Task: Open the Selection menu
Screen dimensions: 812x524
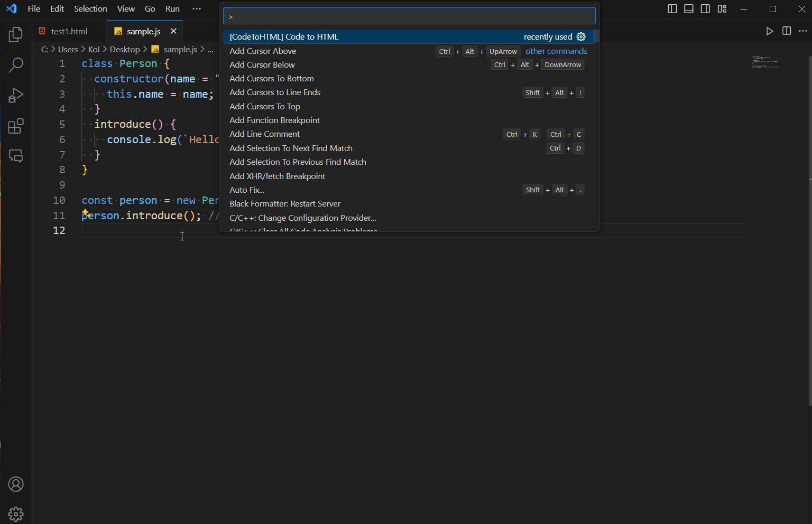Action: coord(90,9)
